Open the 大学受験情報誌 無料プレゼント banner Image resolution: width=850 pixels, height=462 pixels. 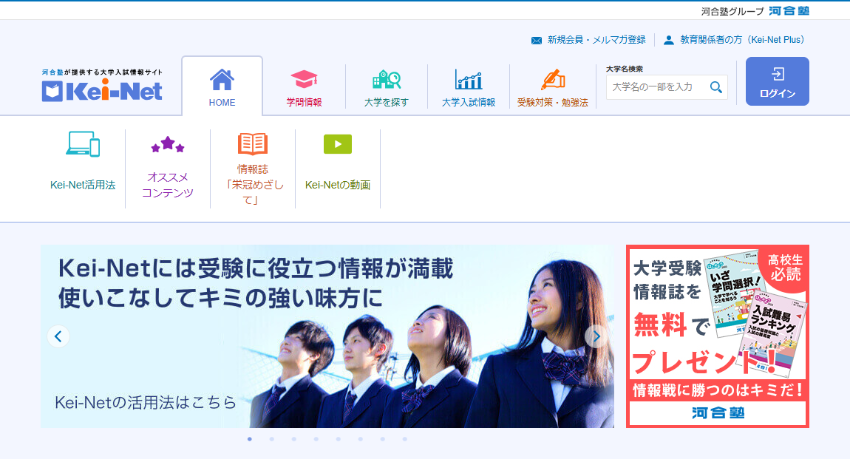(x=717, y=336)
